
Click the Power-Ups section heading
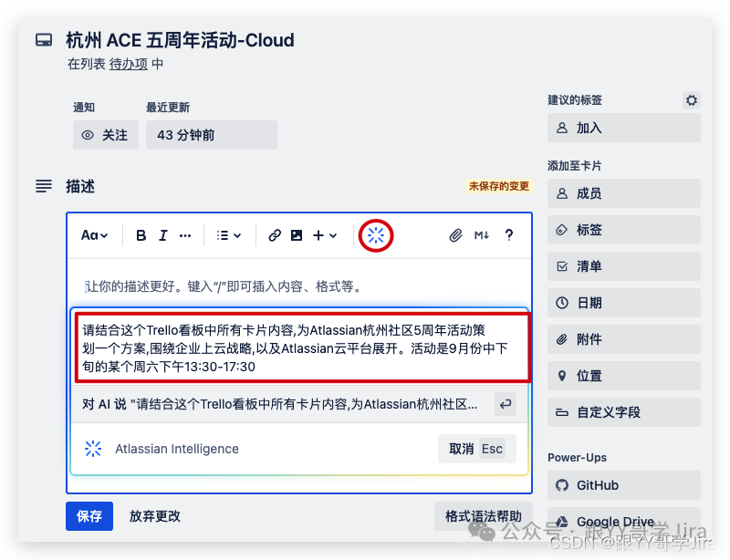[x=577, y=457]
